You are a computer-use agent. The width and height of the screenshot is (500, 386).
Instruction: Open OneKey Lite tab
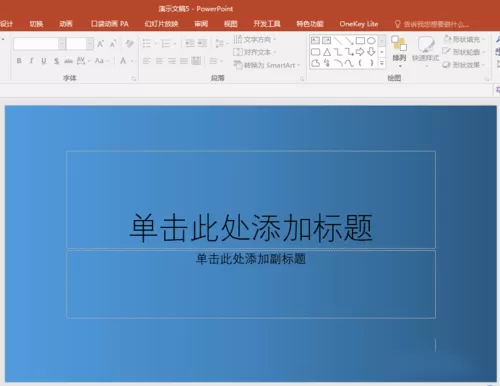(359, 24)
